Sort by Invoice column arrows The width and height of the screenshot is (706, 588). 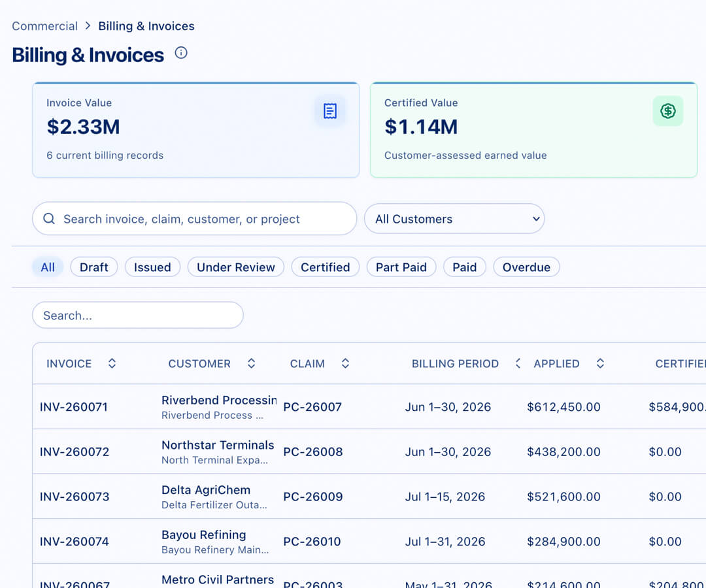pyautogui.click(x=112, y=363)
